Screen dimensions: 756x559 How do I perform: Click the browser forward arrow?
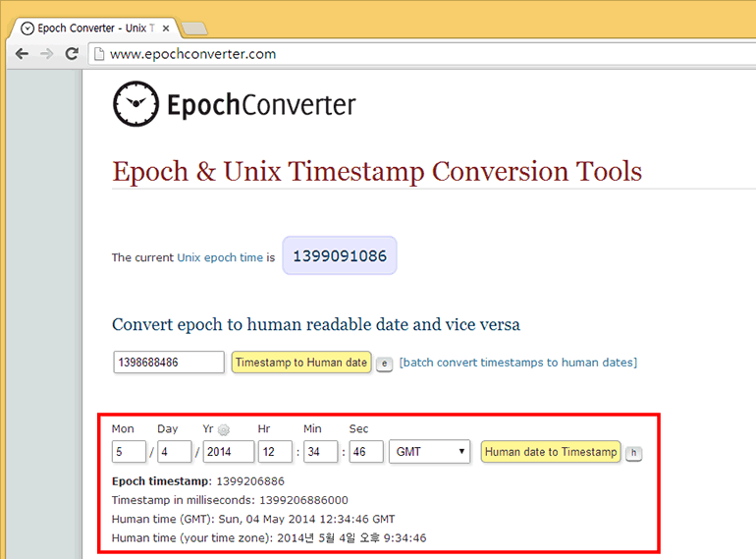click(x=46, y=54)
